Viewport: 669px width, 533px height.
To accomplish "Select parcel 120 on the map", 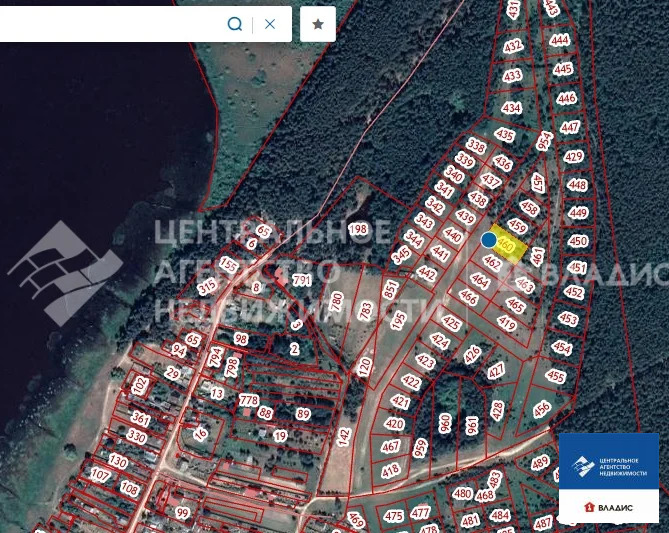I will click(365, 367).
